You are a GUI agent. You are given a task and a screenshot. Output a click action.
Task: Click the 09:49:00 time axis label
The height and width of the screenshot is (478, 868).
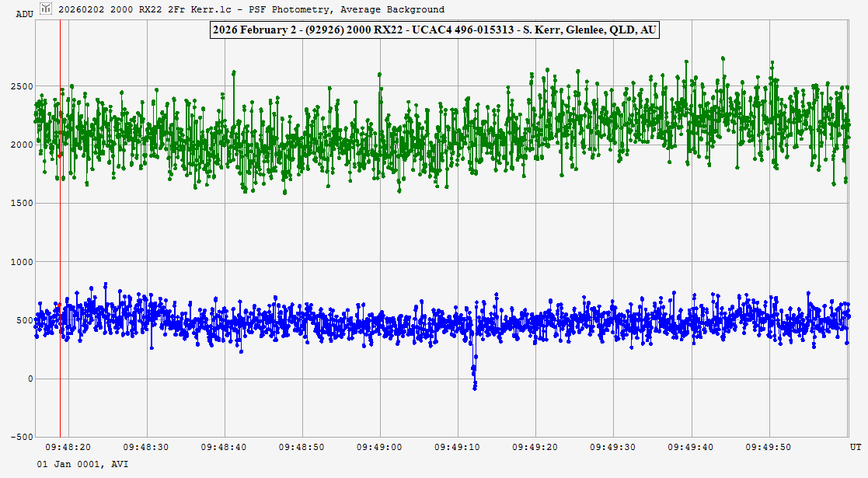click(x=379, y=448)
